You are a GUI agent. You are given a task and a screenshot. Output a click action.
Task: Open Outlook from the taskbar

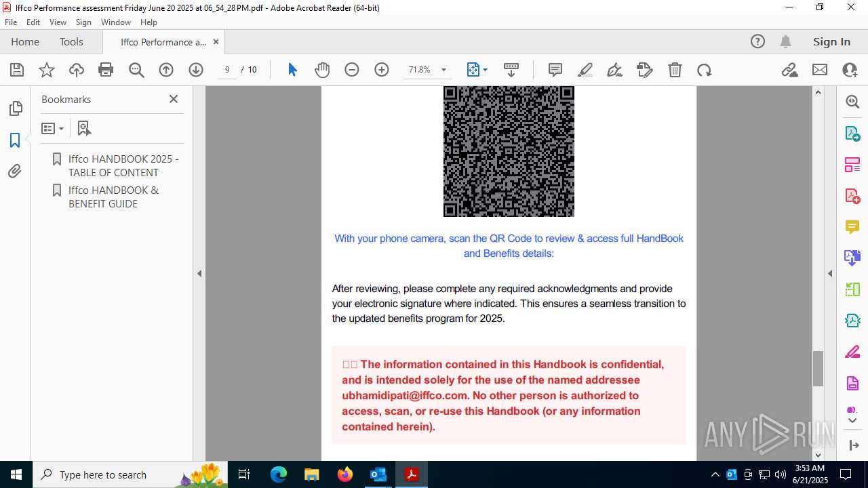pos(378,474)
